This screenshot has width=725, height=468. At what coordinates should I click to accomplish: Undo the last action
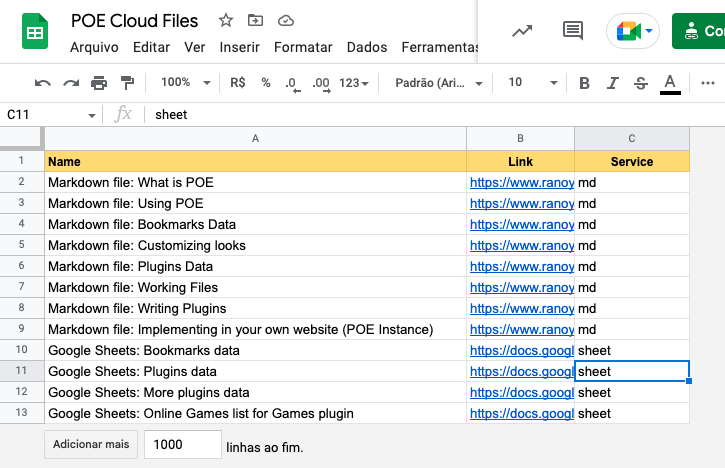click(43, 83)
